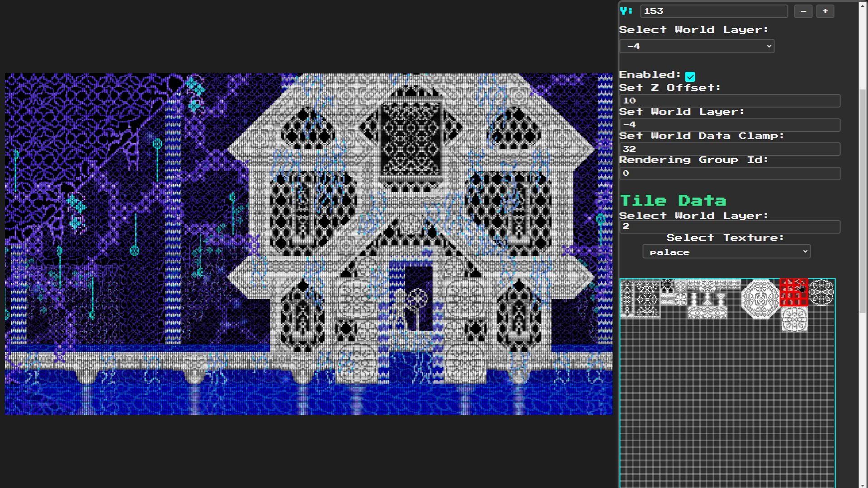Select the tall ornate carpet panel tile

646,299
